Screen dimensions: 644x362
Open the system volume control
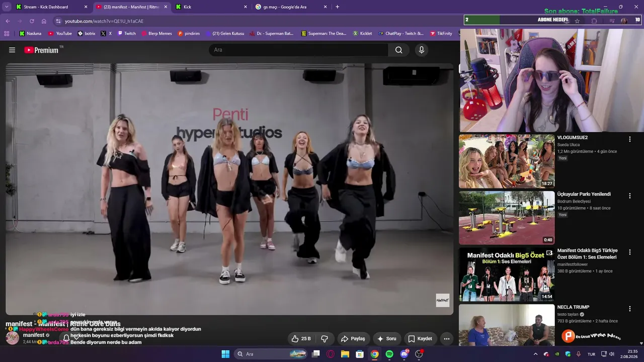(x=612, y=354)
